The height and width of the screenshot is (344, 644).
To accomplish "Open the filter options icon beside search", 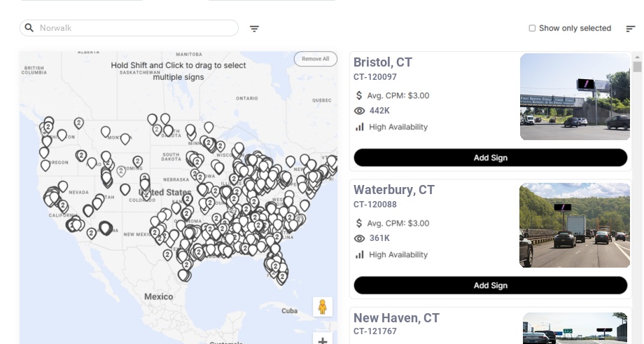I will [254, 29].
